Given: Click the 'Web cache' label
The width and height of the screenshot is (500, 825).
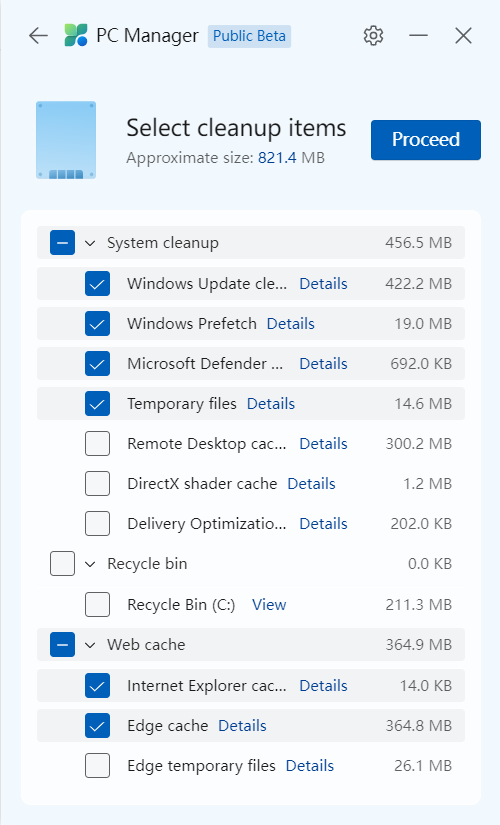Looking at the screenshot, I should (146, 645).
